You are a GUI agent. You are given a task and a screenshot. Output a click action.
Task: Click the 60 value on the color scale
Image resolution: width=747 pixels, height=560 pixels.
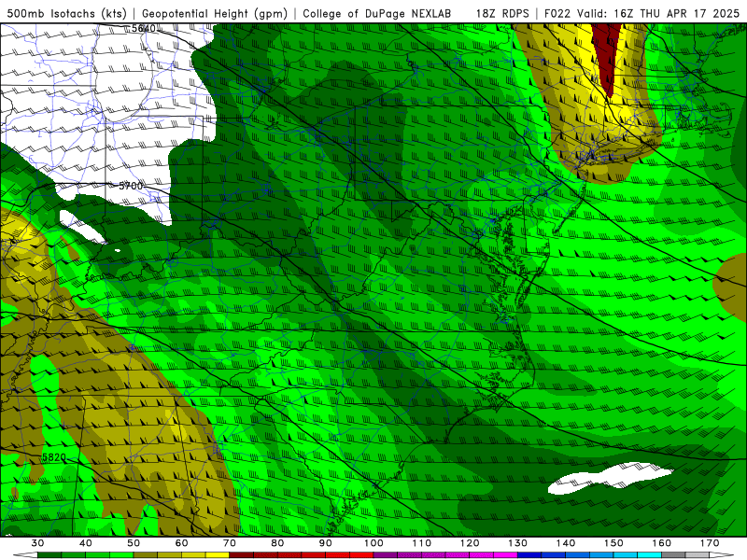click(181, 543)
